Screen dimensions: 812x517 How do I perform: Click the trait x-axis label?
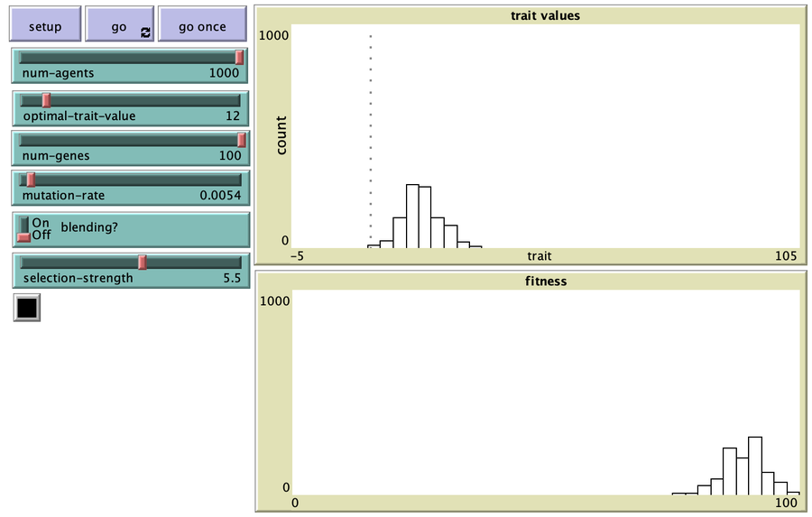click(x=540, y=256)
